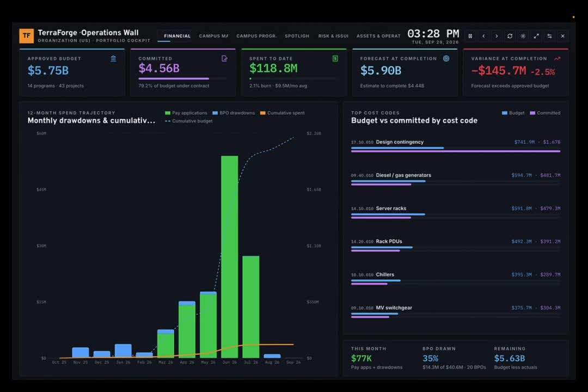Toggle BPO drawdowns legend series
Image resolution: width=588 pixels, height=392 pixels.
pos(234,113)
